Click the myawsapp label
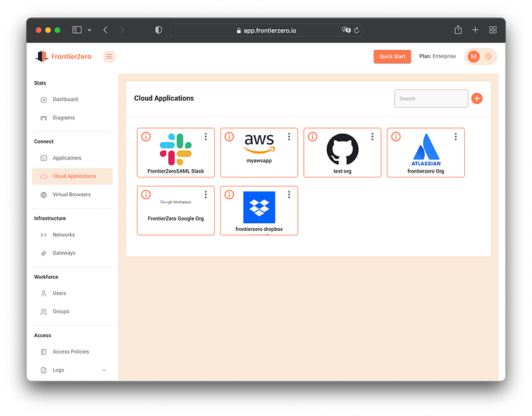This screenshot has width=532, height=416. pos(259,161)
